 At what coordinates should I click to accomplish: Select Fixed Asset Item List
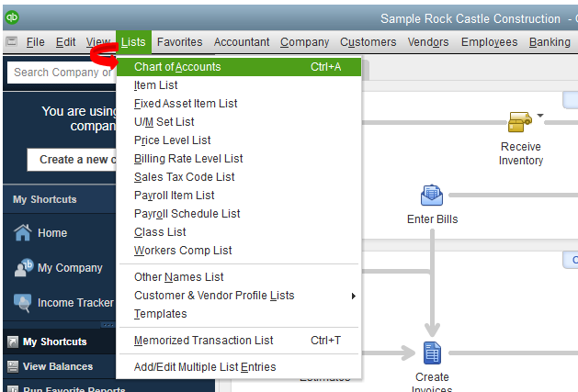tap(239, 104)
